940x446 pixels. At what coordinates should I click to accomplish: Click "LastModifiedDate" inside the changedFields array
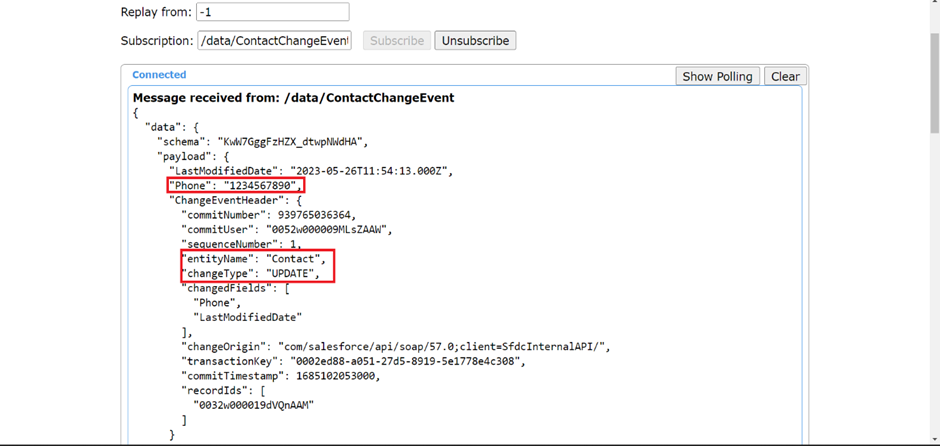point(247,317)
